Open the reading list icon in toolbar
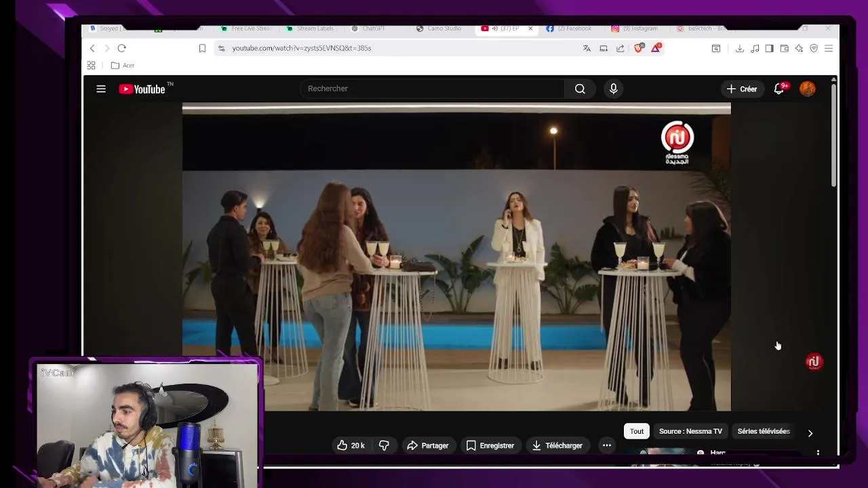 pyautogui.click(x=715, y=48)
